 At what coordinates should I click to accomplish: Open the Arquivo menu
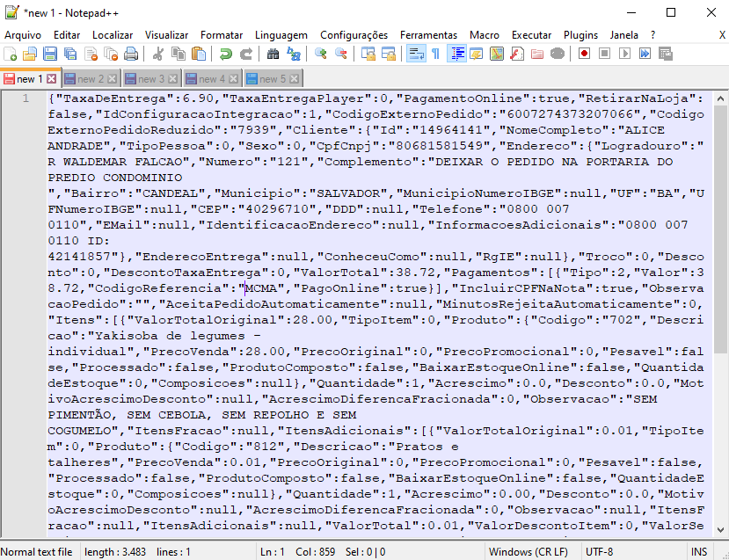click(23, 35)
